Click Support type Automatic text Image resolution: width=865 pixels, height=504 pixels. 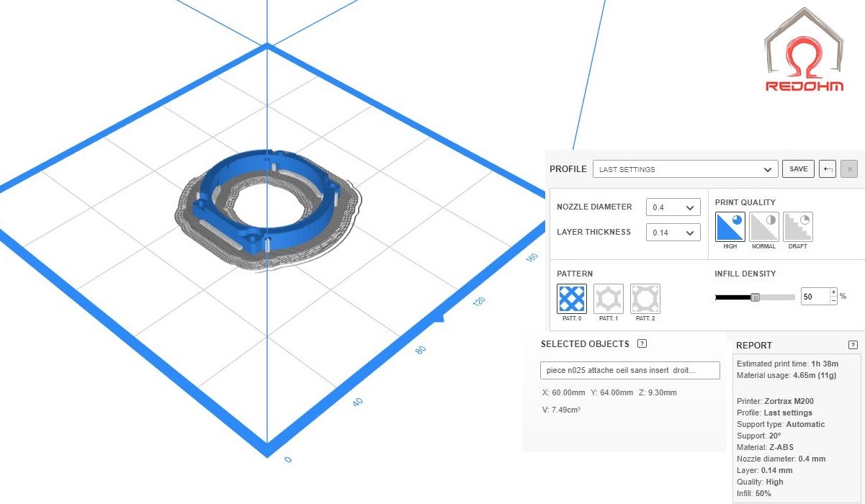click(781, 424)
